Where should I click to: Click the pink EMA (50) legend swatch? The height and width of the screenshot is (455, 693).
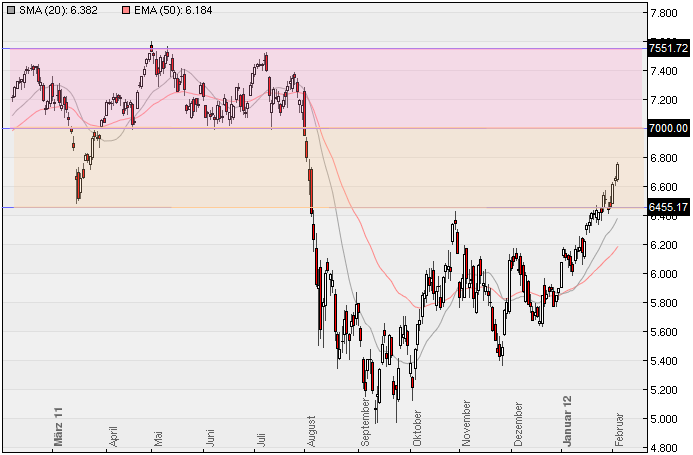pos(126,10)
